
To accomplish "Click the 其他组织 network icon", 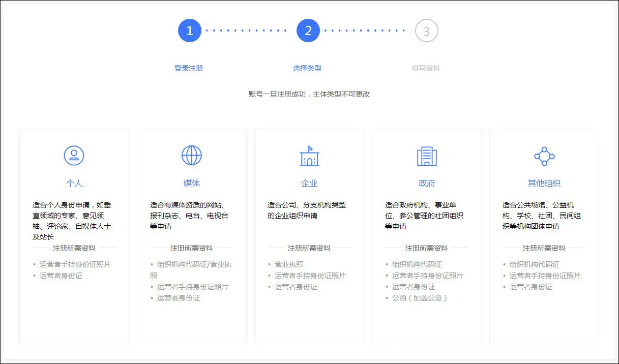I will 544,156.
